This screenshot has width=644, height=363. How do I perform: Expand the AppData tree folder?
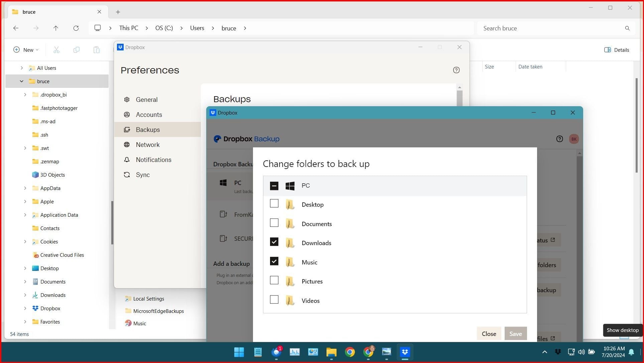pyautogui.click(x=25, y=188)
